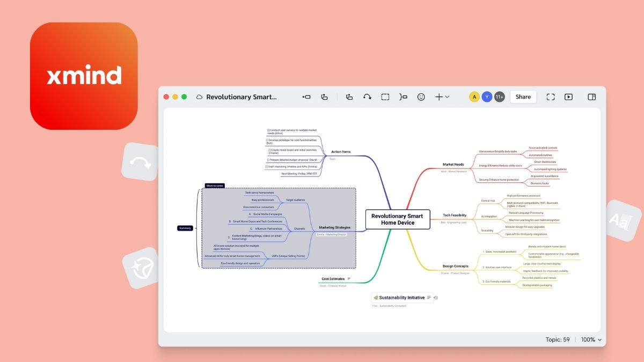Open the note icon on Sustainability Initiative
This screenshot has width=644, height=362.
[429, 298]
